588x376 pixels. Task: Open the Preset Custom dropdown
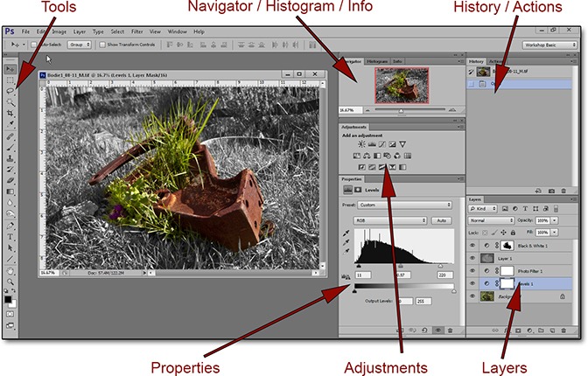(404, 205)
